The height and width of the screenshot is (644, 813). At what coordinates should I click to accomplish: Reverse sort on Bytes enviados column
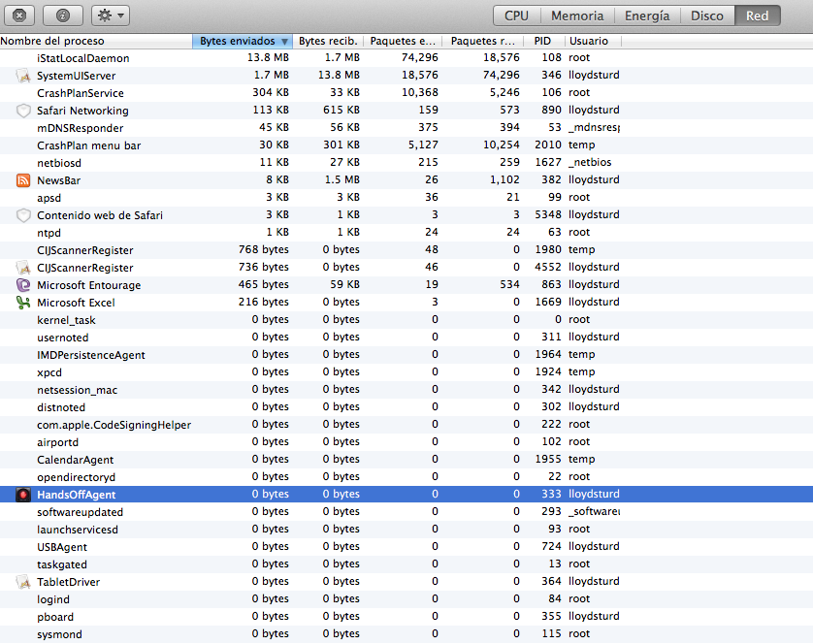point(243,41)
